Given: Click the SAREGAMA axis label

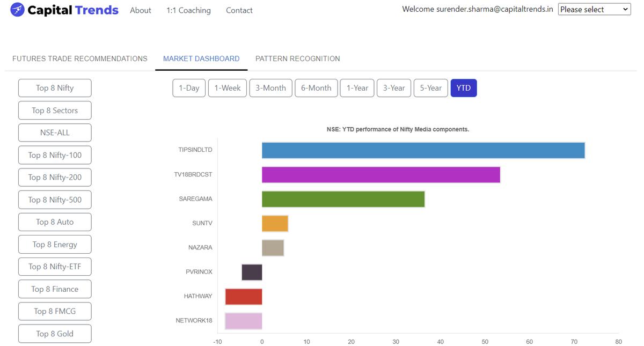Looking at the screenshot, I should (x=196, y=199).
